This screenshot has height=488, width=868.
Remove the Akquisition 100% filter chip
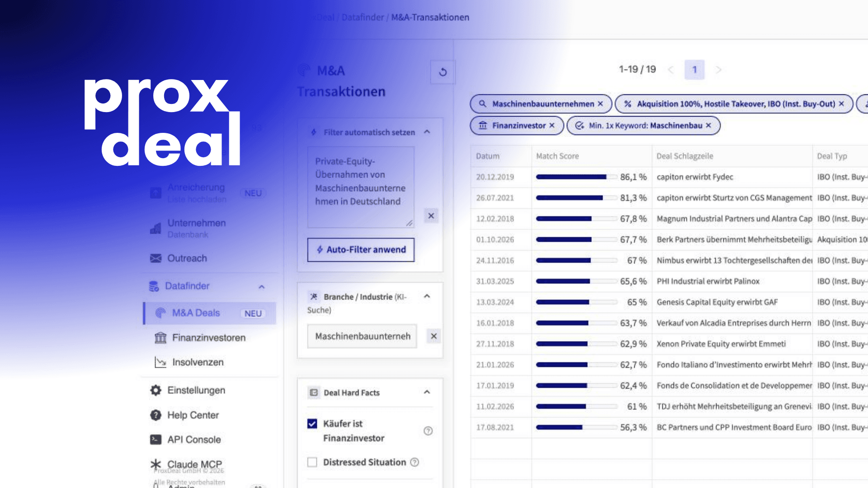pyautogui.click(x=841, y=104)
